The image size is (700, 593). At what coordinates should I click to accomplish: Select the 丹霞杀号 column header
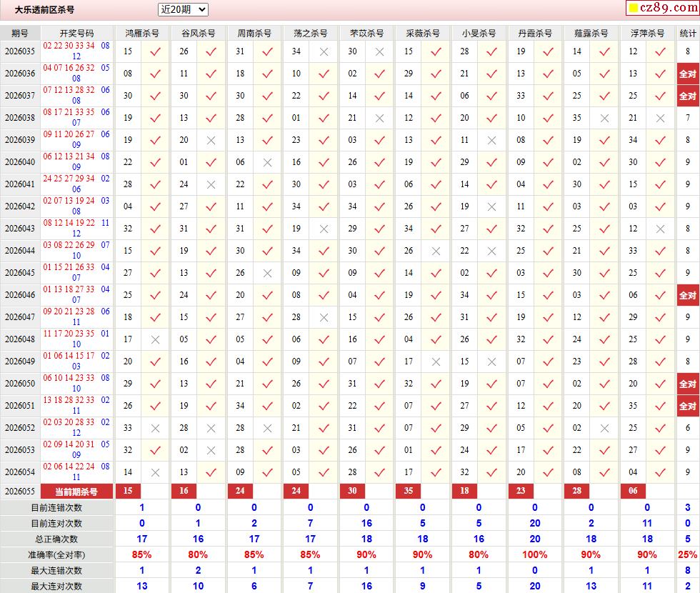[535, 33]
